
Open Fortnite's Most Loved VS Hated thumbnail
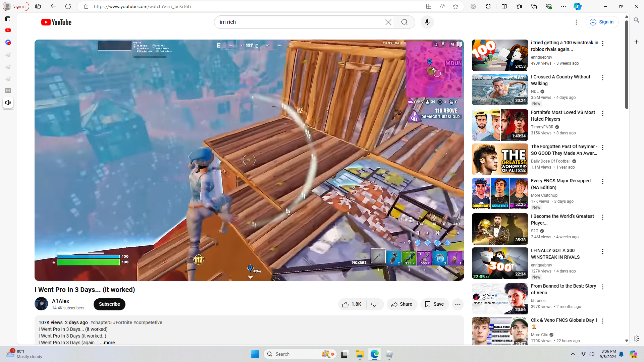pos(500,125)
